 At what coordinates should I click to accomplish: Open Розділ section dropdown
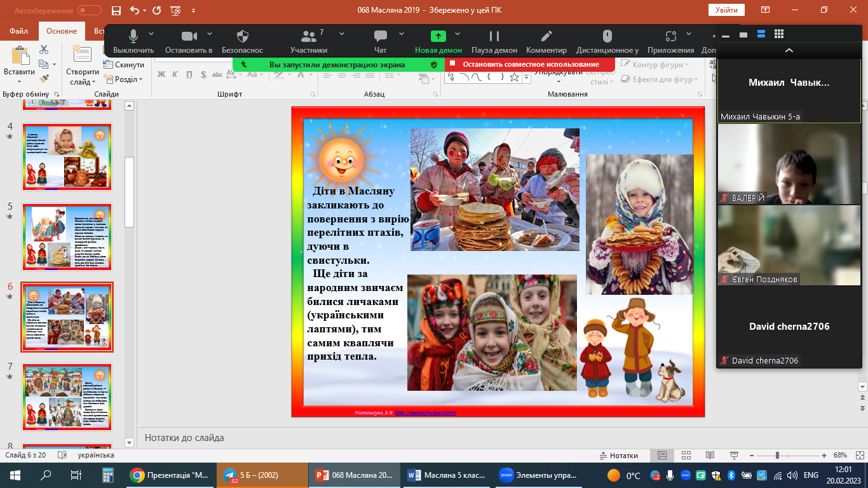(x=124, y=79)
